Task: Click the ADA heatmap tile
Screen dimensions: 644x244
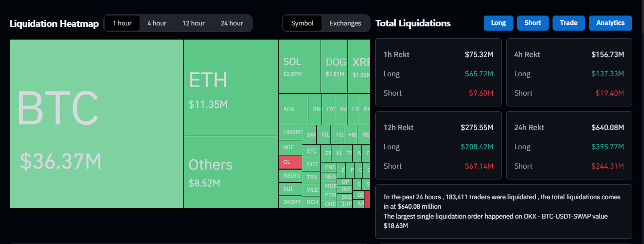Action: pyautogui.click(x=293, y=109)
